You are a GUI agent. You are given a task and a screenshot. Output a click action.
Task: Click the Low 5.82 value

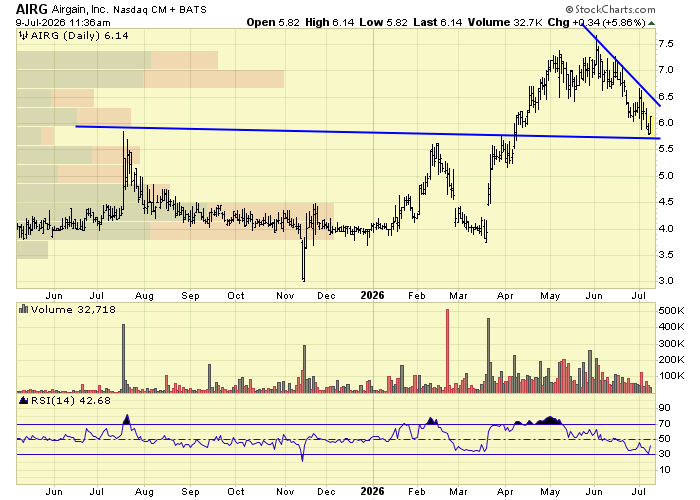383,22
